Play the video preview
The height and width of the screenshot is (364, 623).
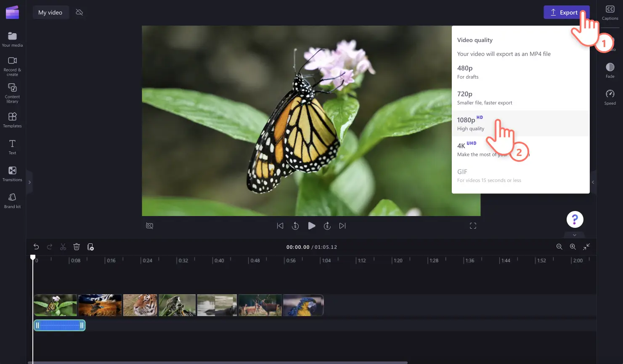point(312,226)
